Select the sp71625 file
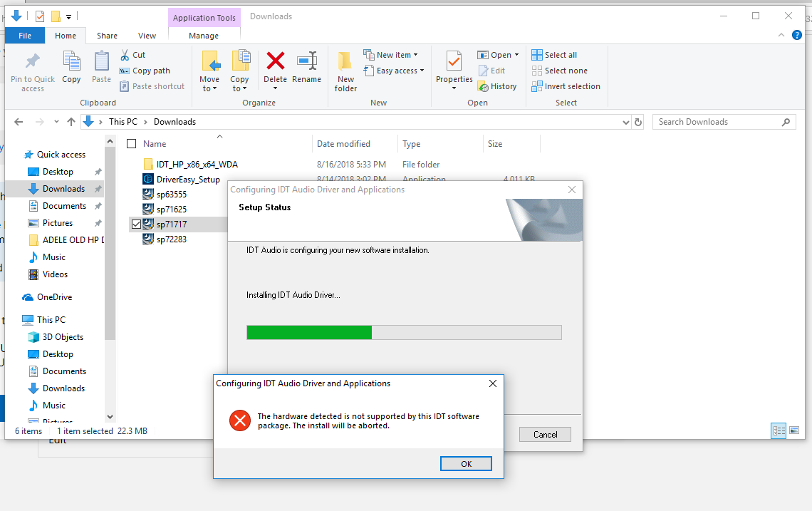This screenshot has width=812, height=511. point(172,210)
